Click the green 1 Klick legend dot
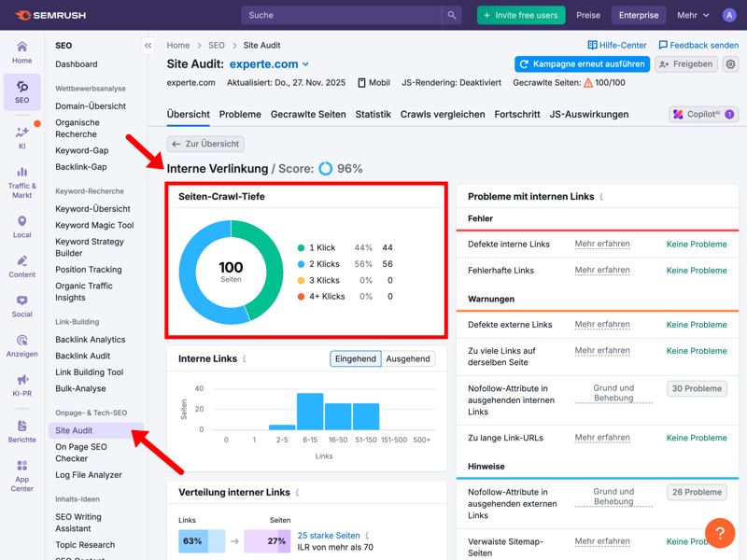 click(x=301, y=248)
